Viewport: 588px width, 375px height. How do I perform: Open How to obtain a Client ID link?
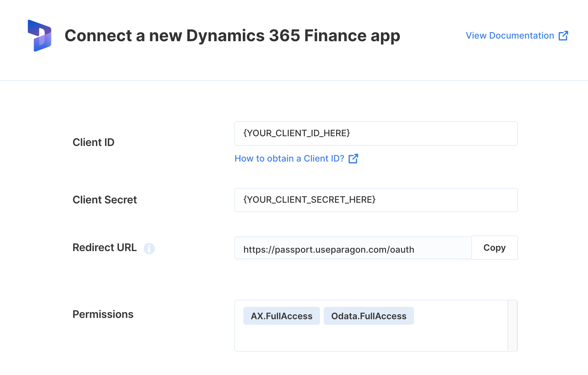(296, 159)
